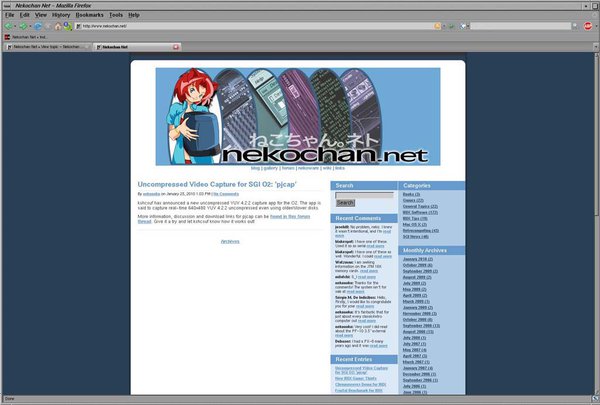Screen dimensions: 600x405
Task: Open the 'nekoware' navigation link
Action: pos(308,168)
